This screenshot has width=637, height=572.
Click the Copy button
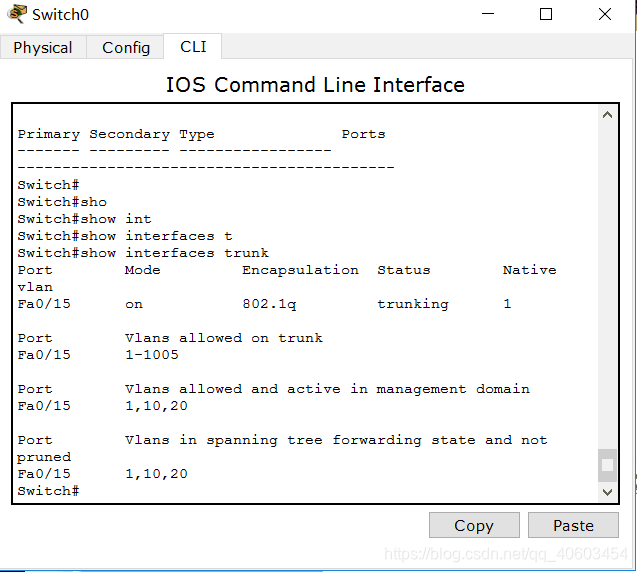click(474, 525)
